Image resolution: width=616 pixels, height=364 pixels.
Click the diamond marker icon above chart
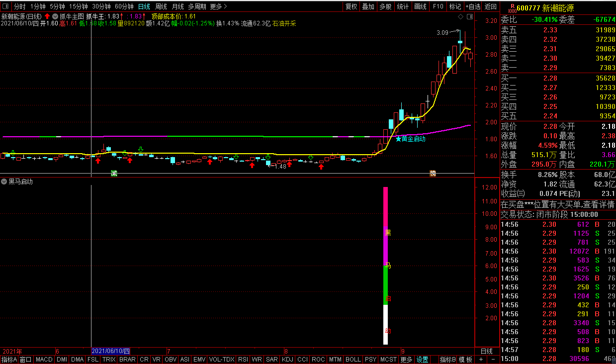[x=461, y=17]
